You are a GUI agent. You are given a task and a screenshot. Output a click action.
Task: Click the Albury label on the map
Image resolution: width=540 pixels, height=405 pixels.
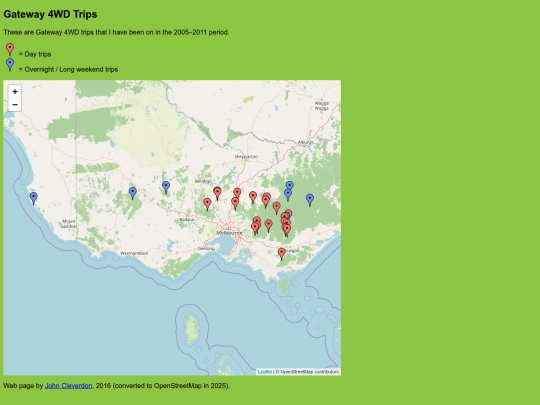305,142
